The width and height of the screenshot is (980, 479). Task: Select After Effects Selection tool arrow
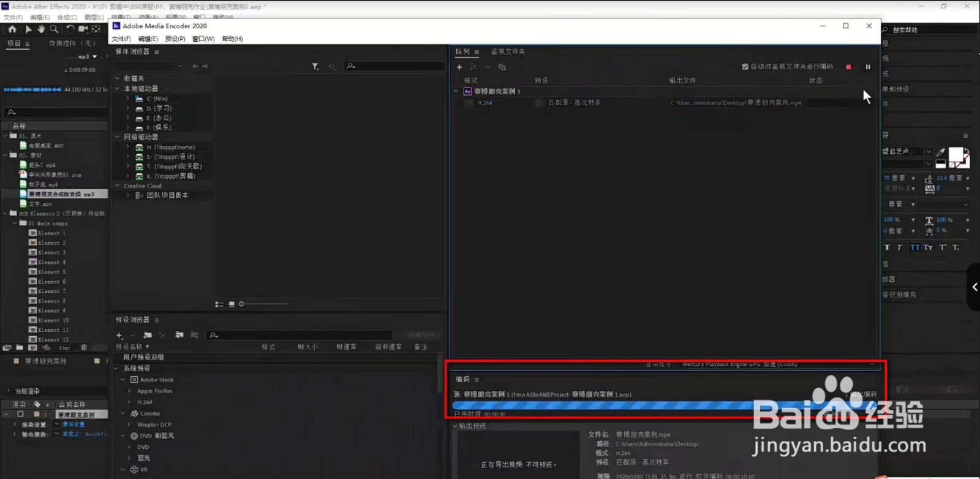[29, 29]
